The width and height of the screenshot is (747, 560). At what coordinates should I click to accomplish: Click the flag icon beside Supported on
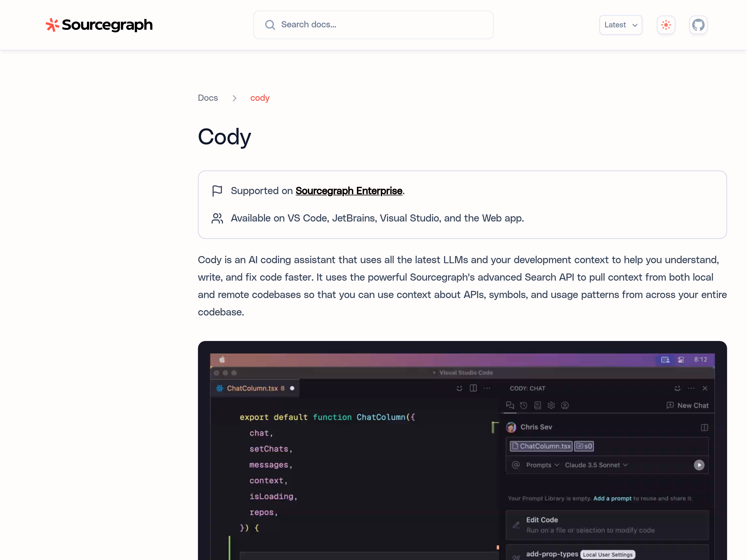click(x=217, y=191)
